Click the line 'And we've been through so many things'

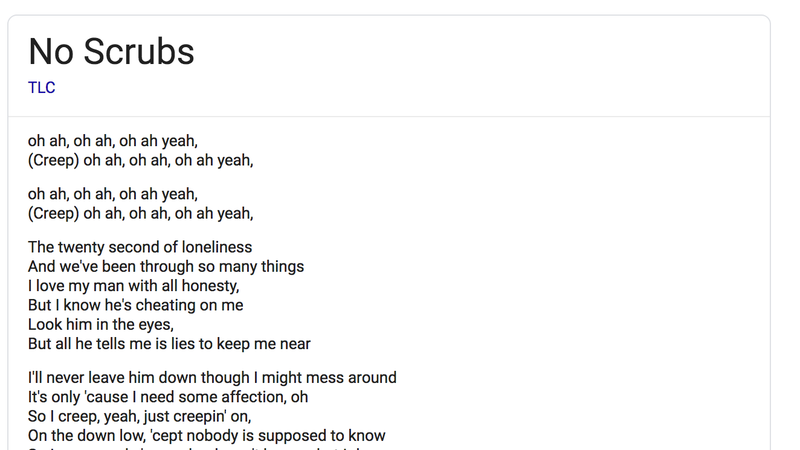[x=166, y=266]
